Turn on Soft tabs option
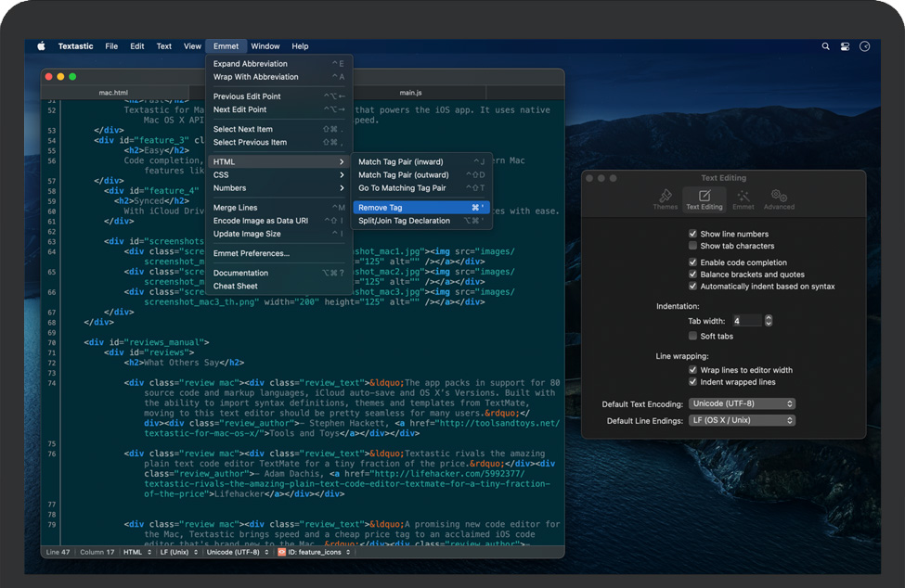The image size is (905, 588). pos(692,336)
